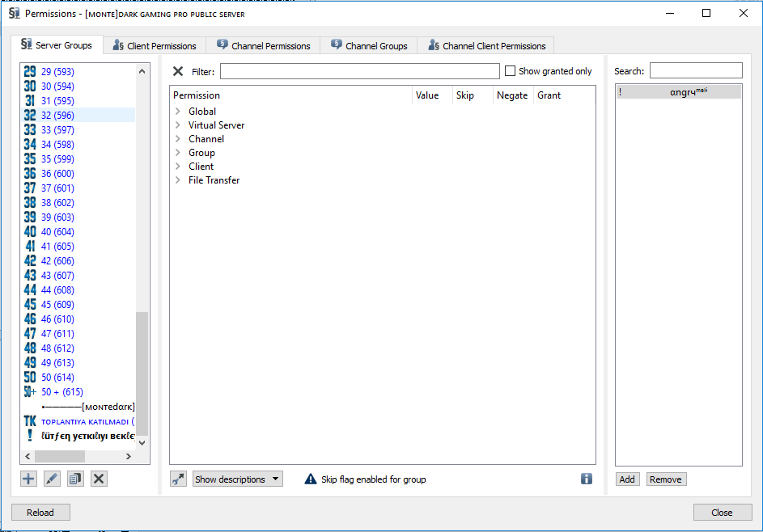Image resolution: width=763 pixels, height=532 pixels.
Task: Select group icon 40 in the list
Action: coord(30,232)
